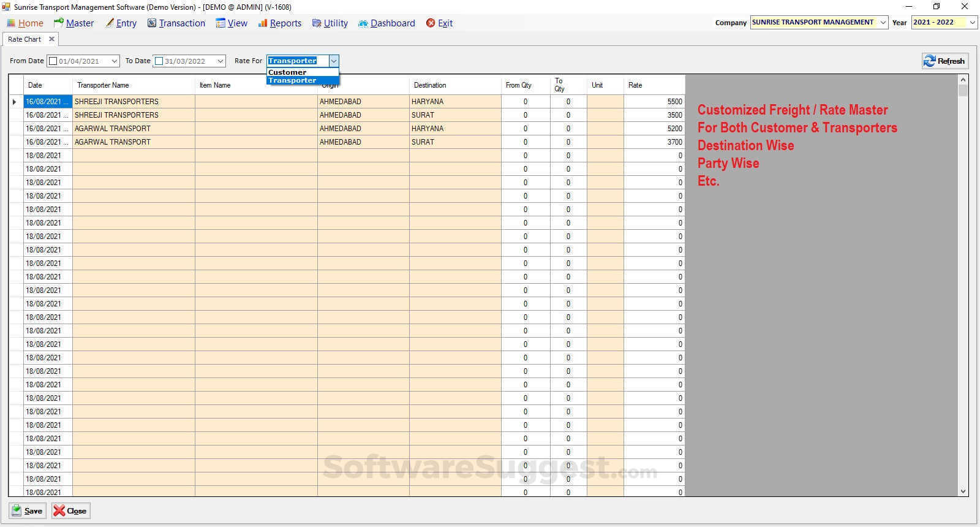Click the Close button

pos(71,510)
